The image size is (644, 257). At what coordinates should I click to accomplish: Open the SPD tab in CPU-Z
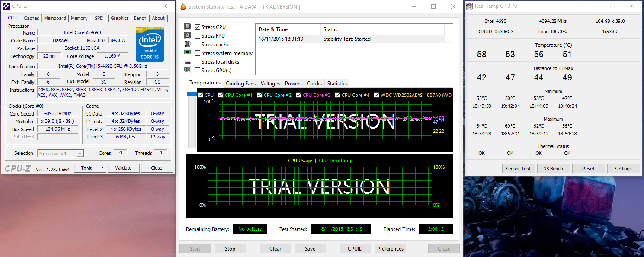99,18
